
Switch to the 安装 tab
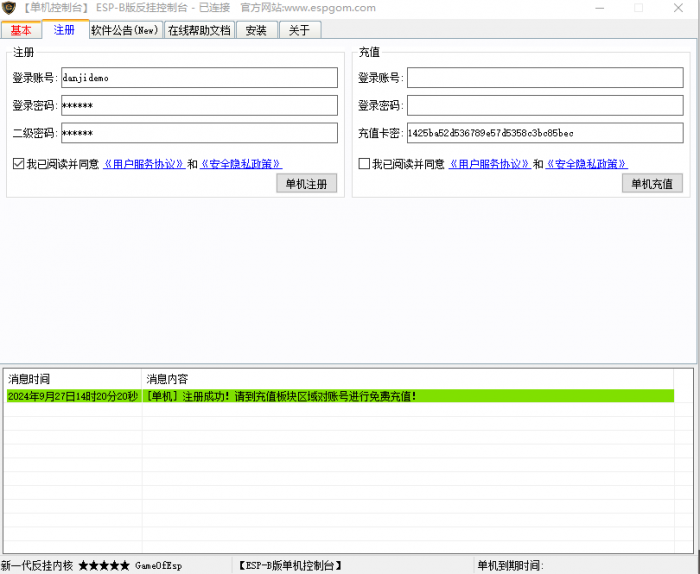click(256, 30)
